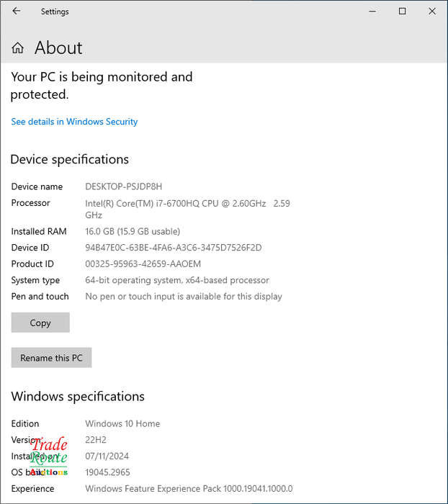Select the Windows 10 Home edition value
Image resolution: width=448 pixels, height=504 pixels.
click(122, 423)
